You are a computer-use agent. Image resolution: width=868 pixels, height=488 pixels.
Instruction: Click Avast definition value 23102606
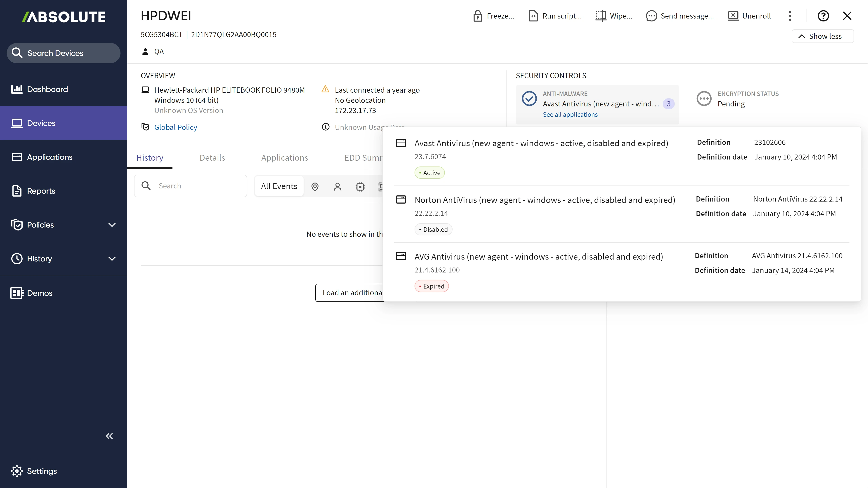[770, 142]
